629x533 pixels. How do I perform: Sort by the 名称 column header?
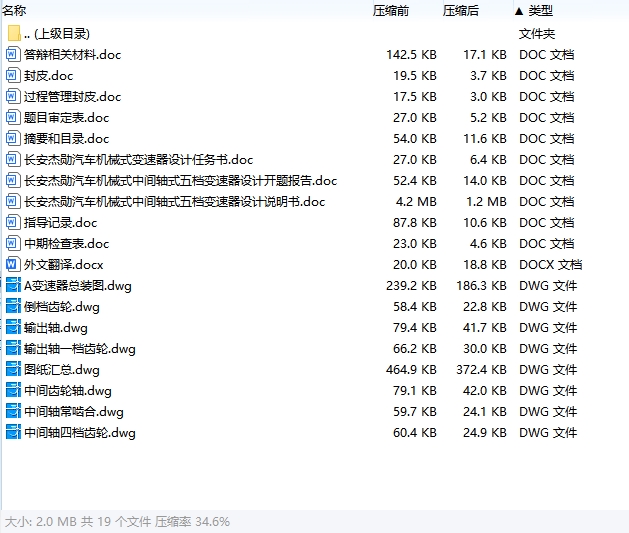(x=14, y=10)
